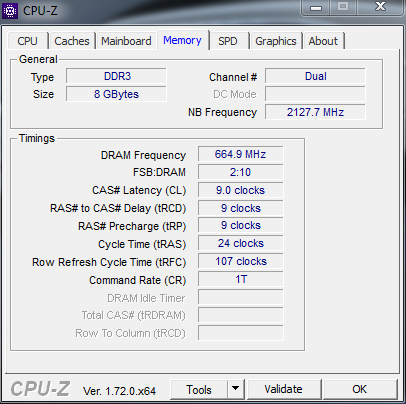406x404 pixels.
Task: Click the Tools button
Action: [199, 389]
